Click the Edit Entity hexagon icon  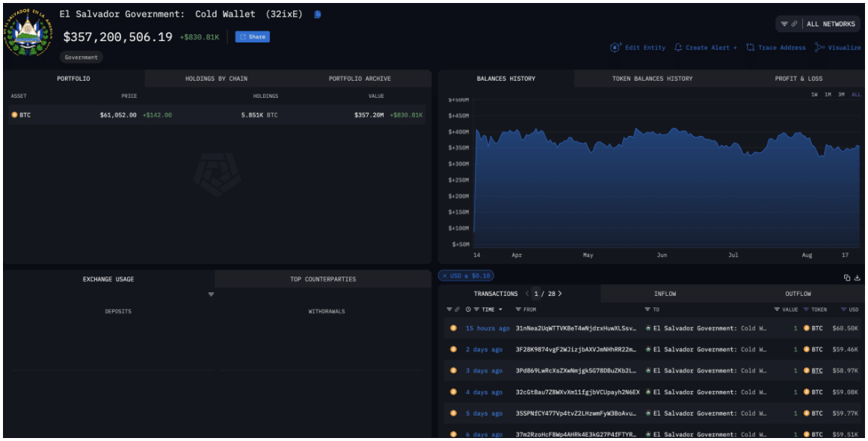[x=615, y=48]
